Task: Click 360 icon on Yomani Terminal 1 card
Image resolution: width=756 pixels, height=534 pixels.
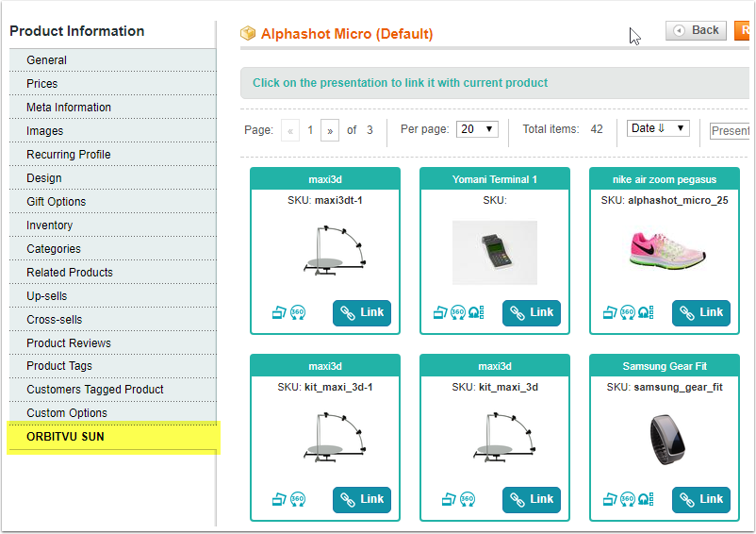Action: [x=458, y=312]
